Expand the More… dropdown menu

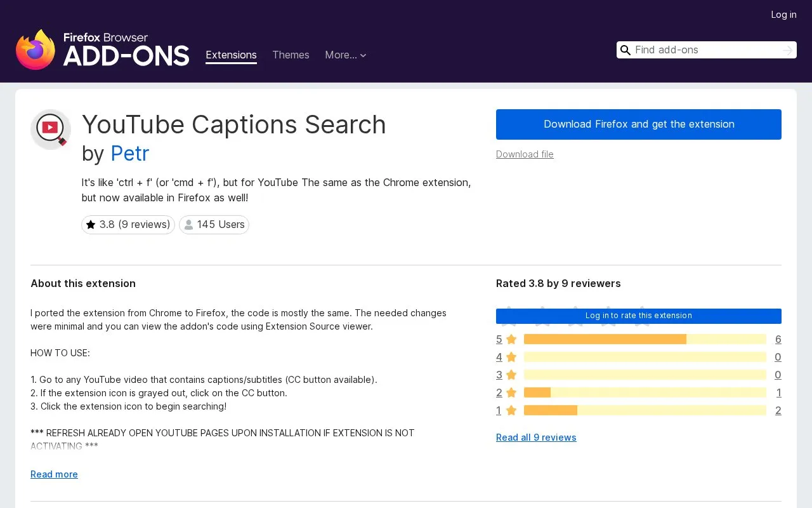pos(346,55)
